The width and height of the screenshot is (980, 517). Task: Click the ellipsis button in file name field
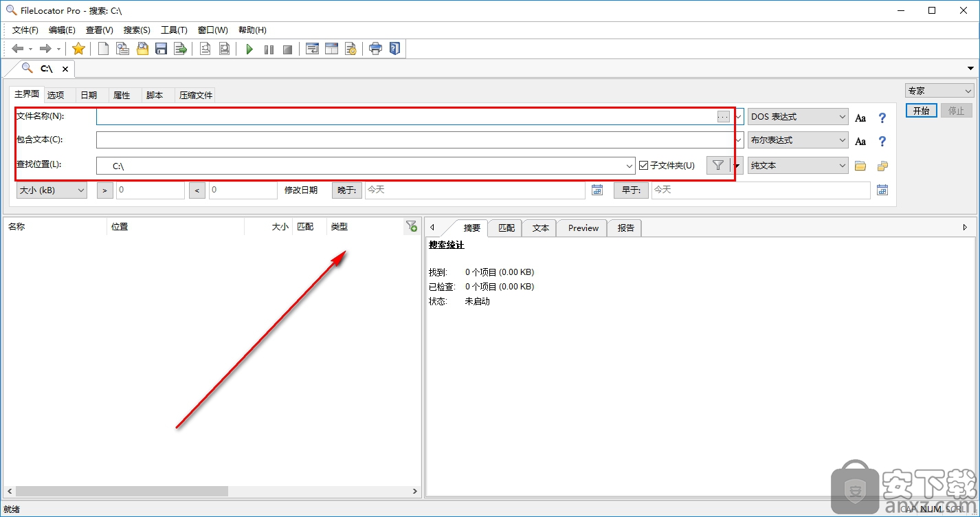[723, 117]
